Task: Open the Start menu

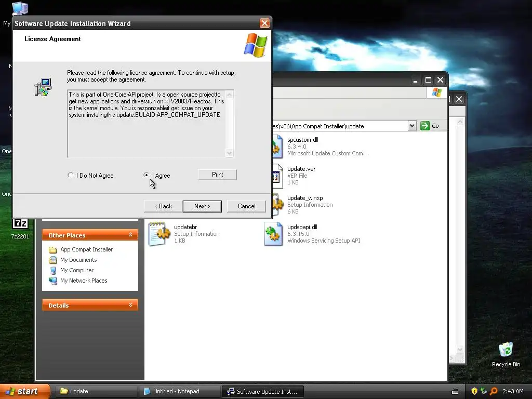Action: (24, 391)
